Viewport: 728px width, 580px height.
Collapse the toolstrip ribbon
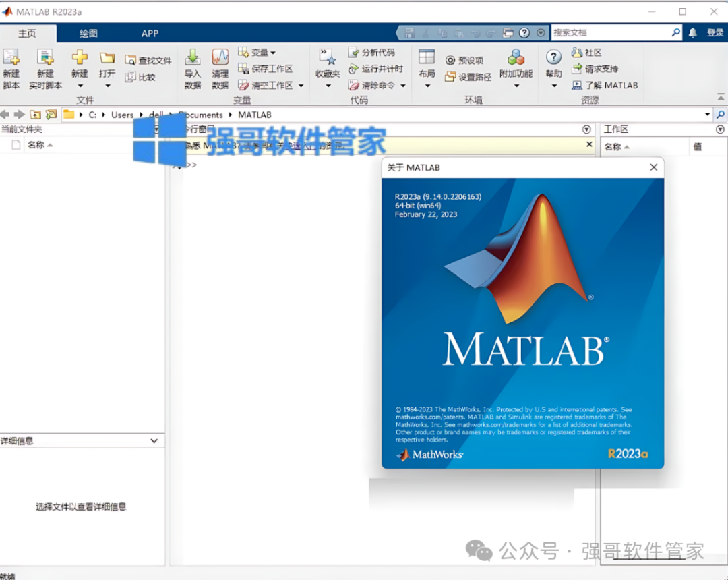[721, 96]
